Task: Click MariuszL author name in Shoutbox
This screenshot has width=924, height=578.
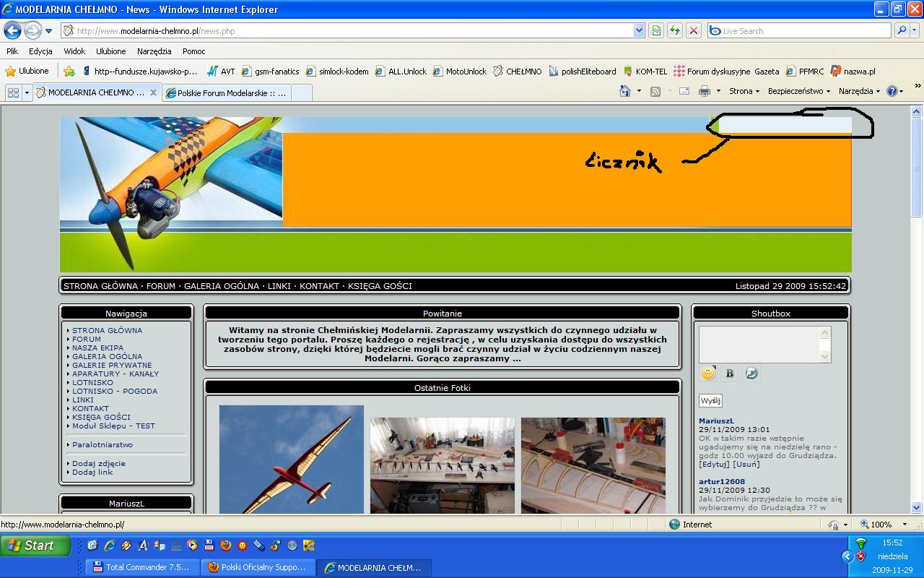Action: 716,420
